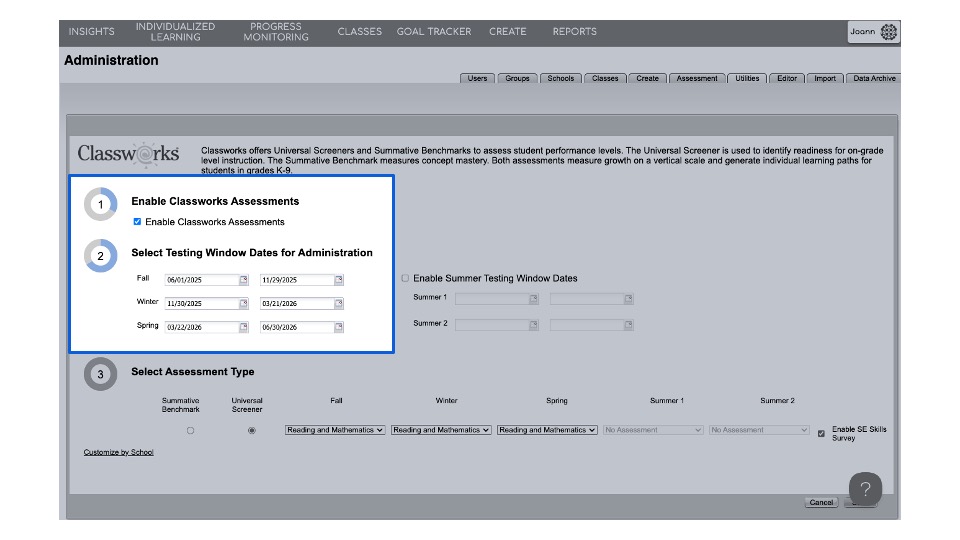Screen dimensions: 960x540
Task: Uncheck Enable Classworks Assessments checkbox
Action: 137,222
